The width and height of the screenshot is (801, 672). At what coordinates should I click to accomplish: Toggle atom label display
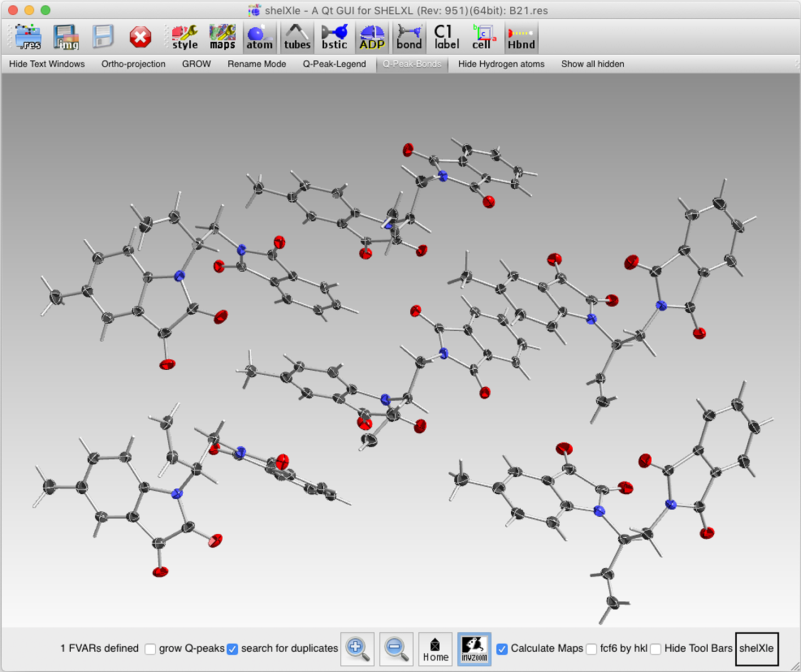click(x=447, y=37)
